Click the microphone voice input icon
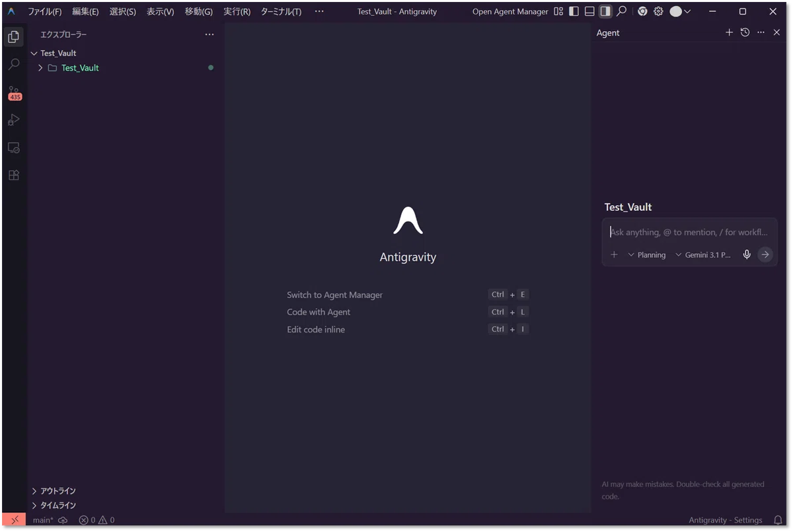The image size is (793, 532). pos(747,254)
